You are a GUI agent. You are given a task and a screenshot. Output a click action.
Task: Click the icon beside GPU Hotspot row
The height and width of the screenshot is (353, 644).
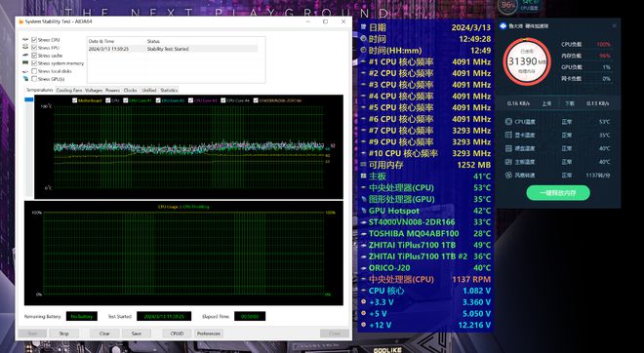point(363,211)
